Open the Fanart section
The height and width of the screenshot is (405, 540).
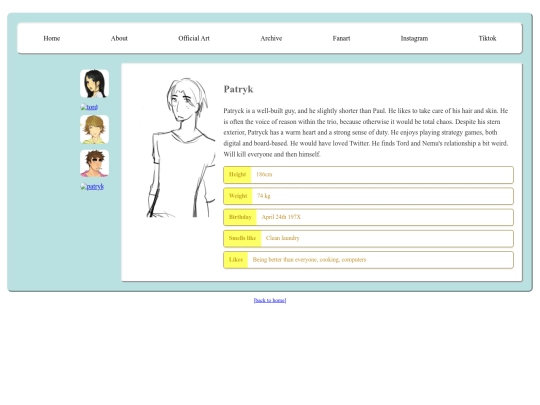coord(341,38)
